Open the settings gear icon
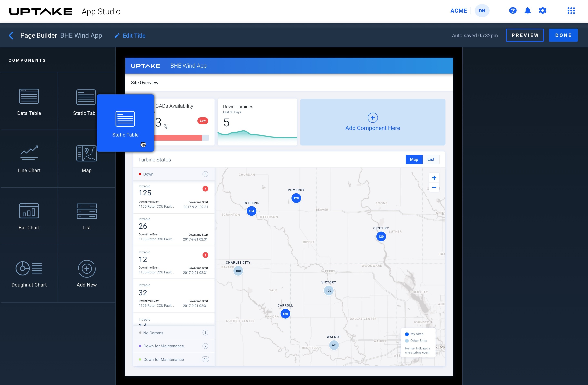 (542, 11)
